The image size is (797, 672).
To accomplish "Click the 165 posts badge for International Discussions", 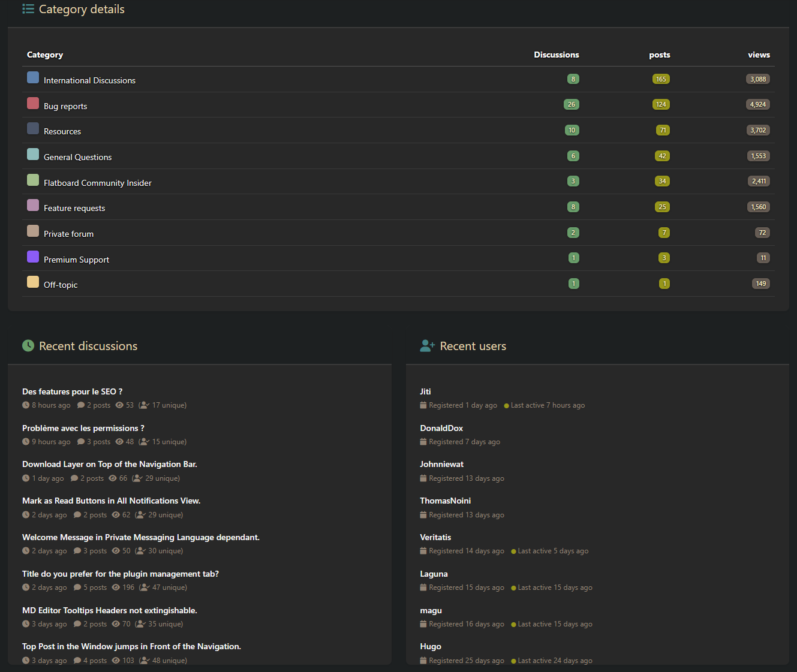I will point(661,79).
